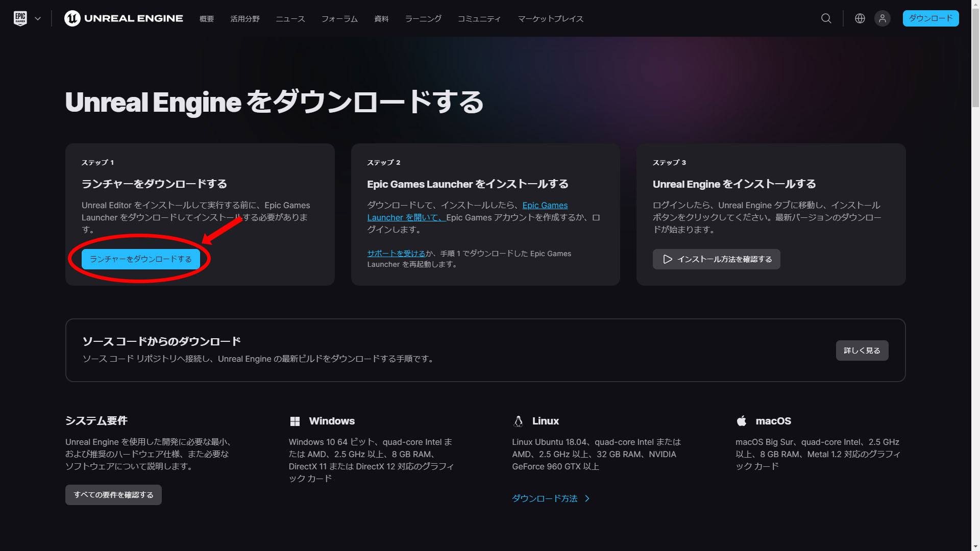
Task: Click the システム要件 heading
Action: [x=96, y=421]
